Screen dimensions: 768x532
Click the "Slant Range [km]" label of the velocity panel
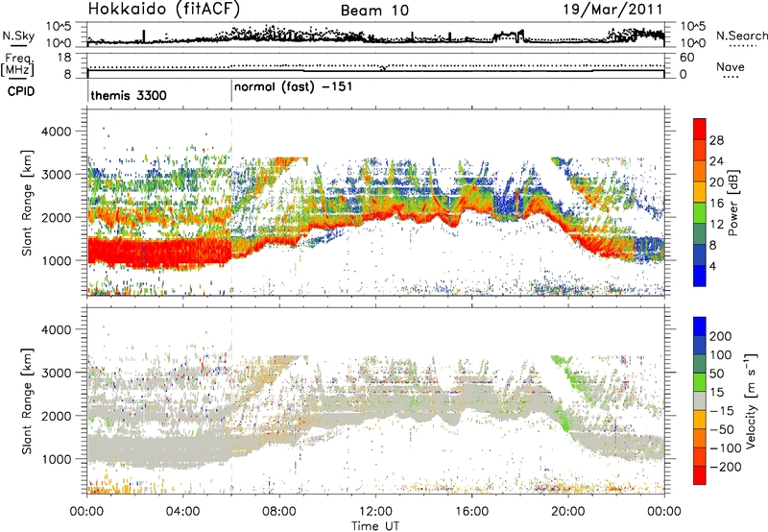pyautogui.click(x=27, y=400)
